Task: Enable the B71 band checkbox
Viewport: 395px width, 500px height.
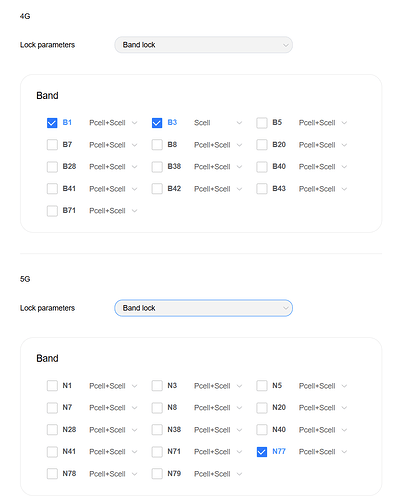Action: (52, 211)
